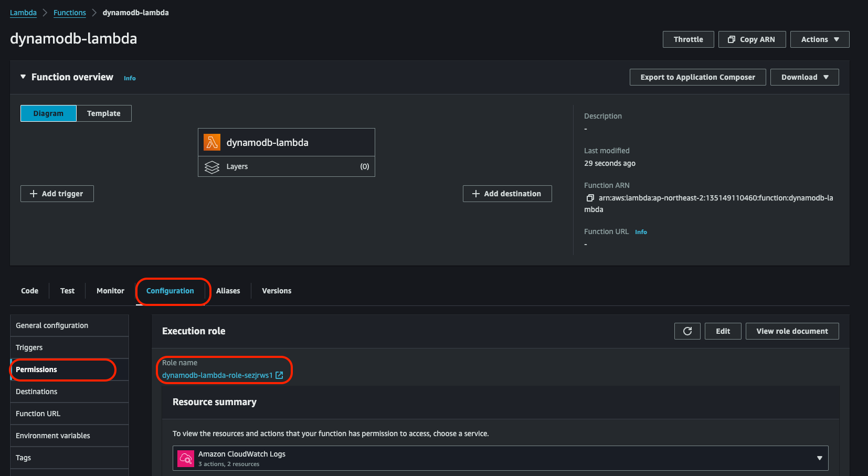Viewport: 868px width, 476px height.
Task: Open the Versions tab
Action: [277, 291]
